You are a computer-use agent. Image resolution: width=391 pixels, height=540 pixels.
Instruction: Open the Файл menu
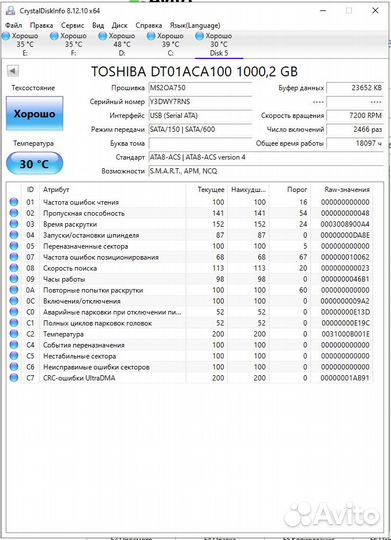click(14, 25)
